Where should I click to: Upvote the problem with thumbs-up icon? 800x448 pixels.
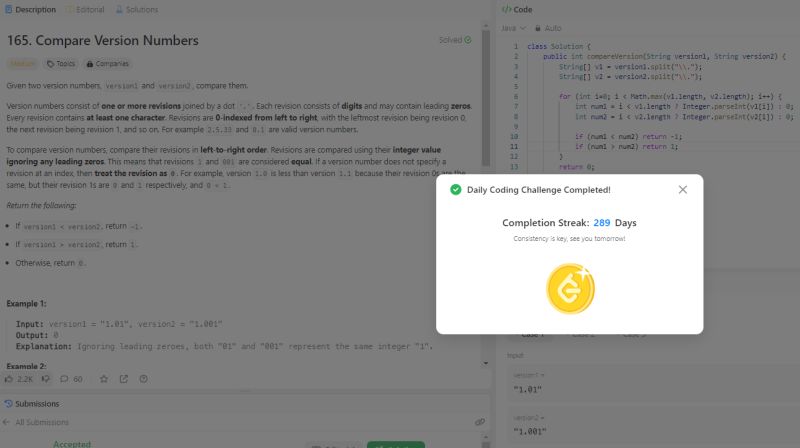click(x=9, y=379)
